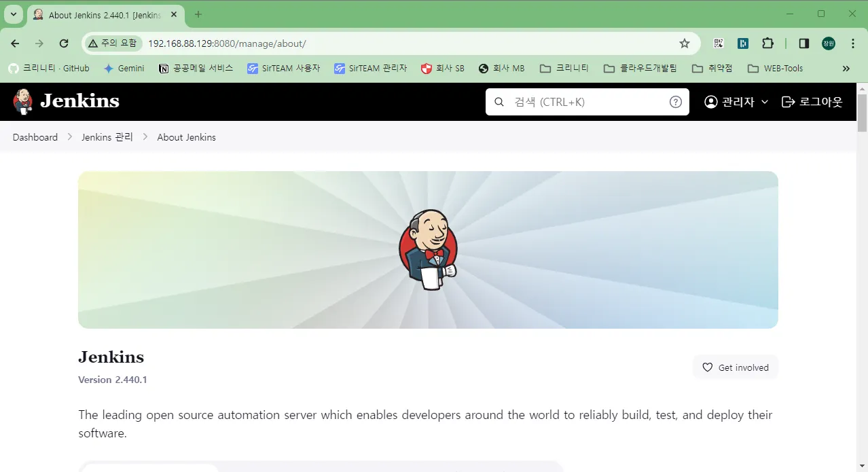The image size is (868, 472).
Task: Click the address bar URL
Action: pyautogui.click(x=227, y=43)
